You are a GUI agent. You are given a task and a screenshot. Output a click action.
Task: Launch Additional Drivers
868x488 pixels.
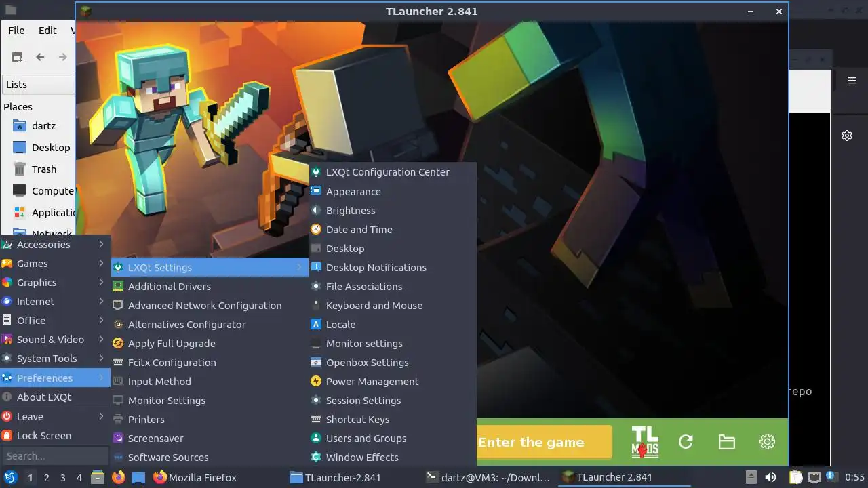click(x=210, y=286)
